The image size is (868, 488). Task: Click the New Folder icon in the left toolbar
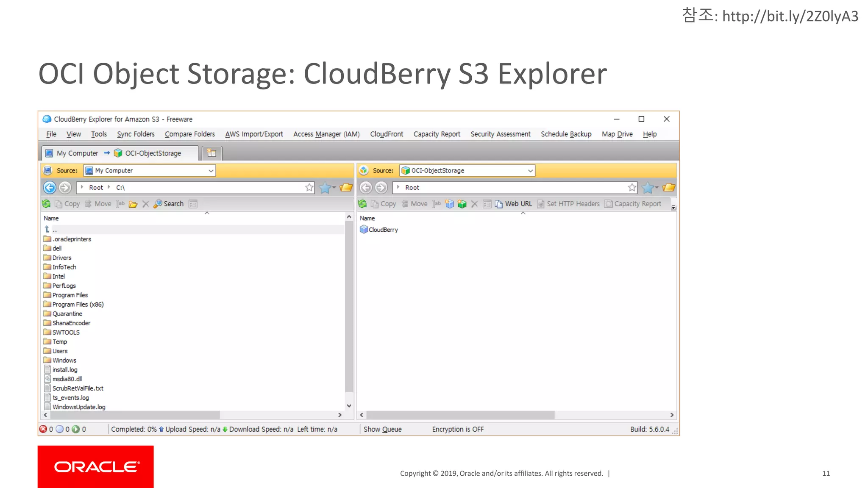[133, 204]
